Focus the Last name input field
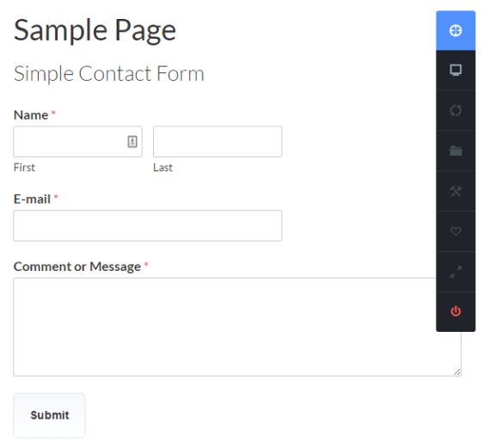The height and width of the screenshot is (448, 483). point(217,141)
